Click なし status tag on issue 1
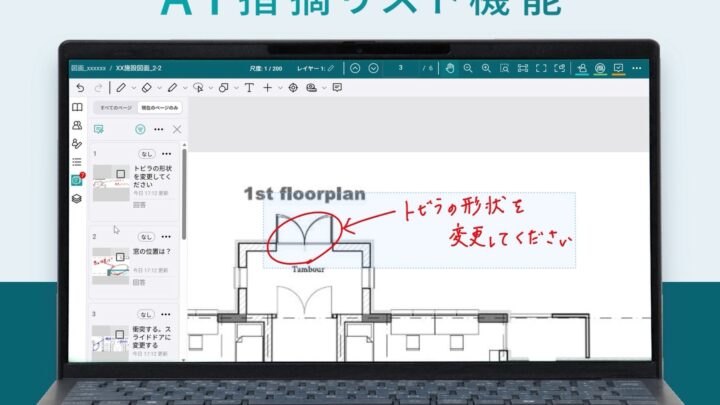This screenshot has width=720, height=405. (x=146, y=154)
